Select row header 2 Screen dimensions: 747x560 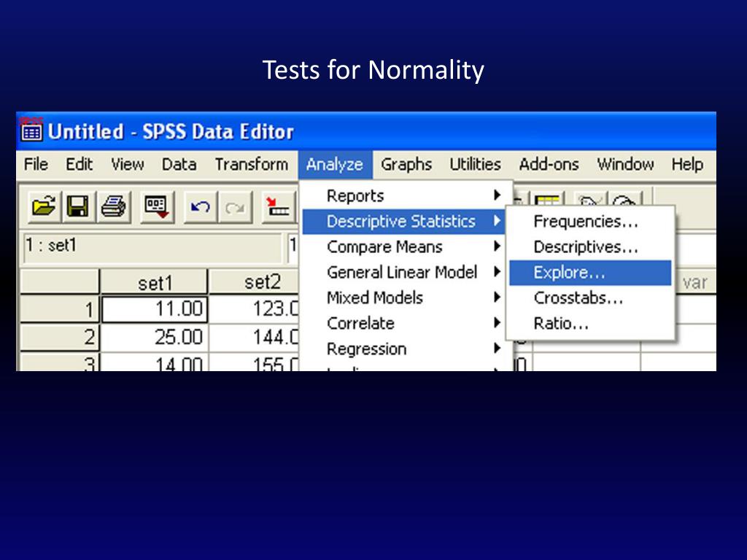[60, 338]
